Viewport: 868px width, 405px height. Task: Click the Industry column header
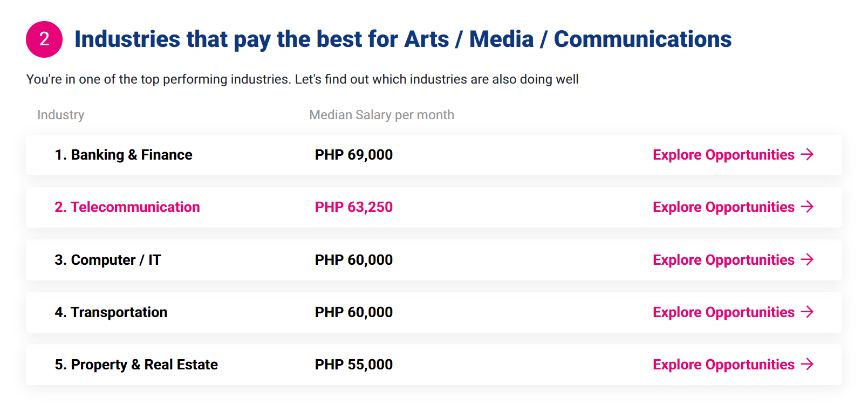pyautogui.click(x=61, y=115)
